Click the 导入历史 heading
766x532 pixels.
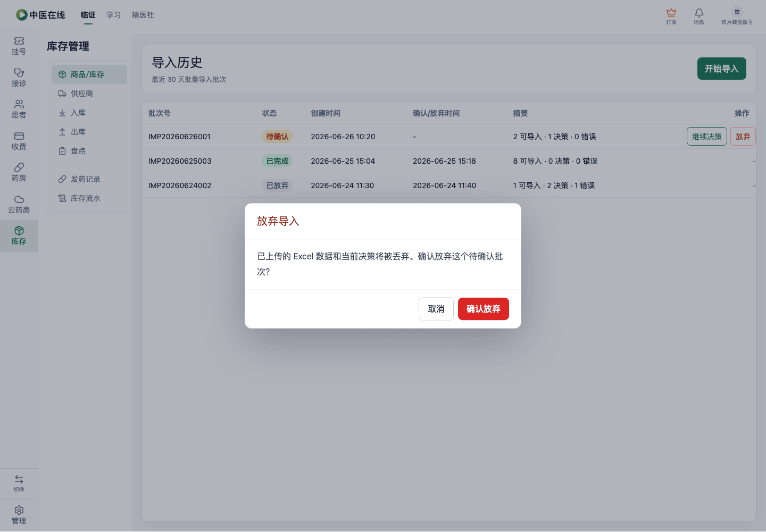pyautogui.click(x=177, y=63)
